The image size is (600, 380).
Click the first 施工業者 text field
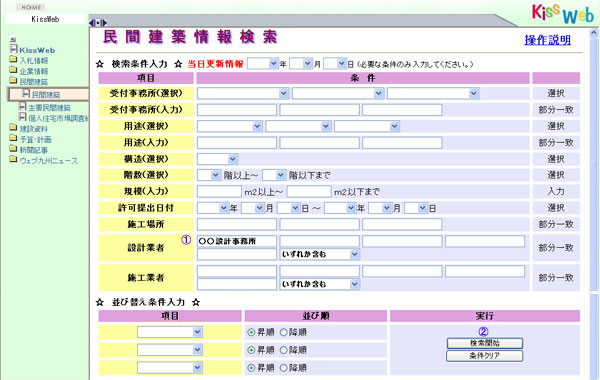237,271
